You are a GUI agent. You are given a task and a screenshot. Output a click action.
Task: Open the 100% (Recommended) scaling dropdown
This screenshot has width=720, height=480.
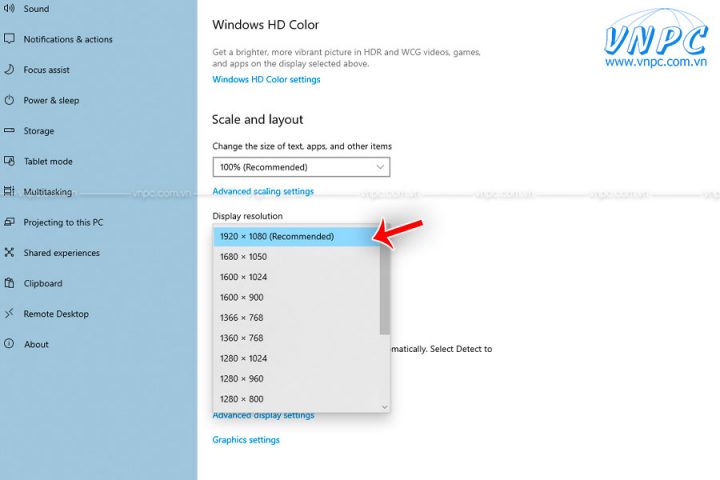[x=301, y=167]
